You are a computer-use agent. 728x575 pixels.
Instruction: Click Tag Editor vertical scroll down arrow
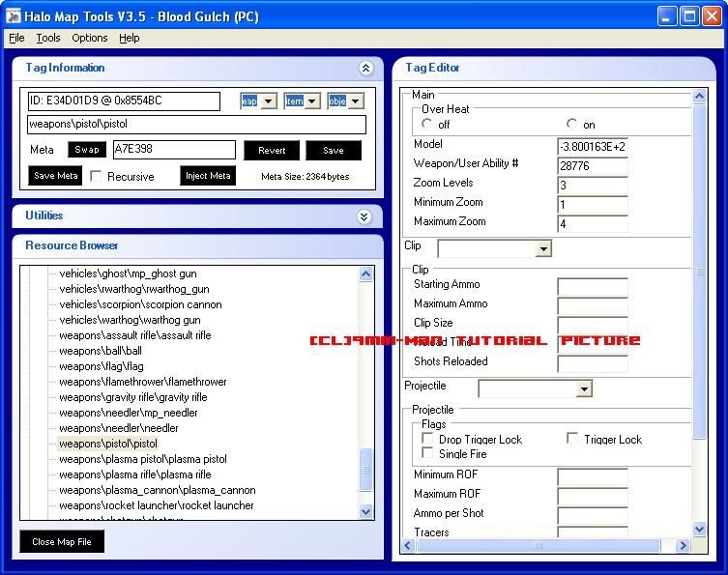(699, 529)
